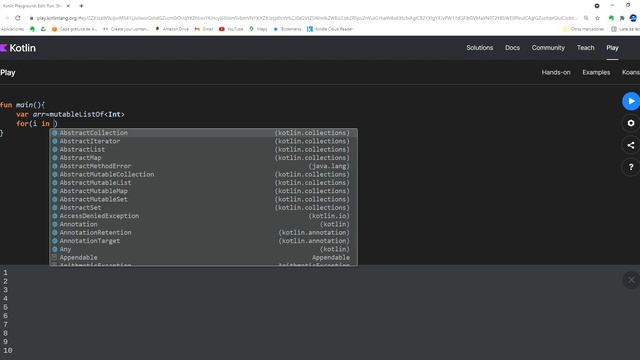
Task: Open the extensions puzzle icon
Action: pyautogui.click(x=622, y=18)
